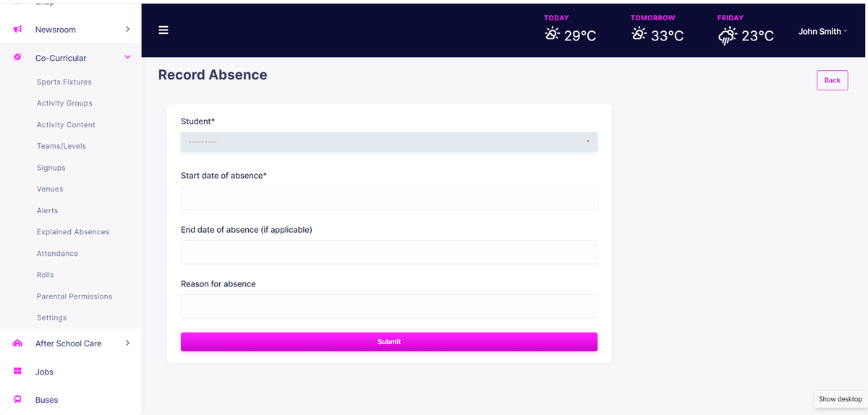Click the Reason for absence field
Image resolution: width=868 pixels, height=415 pixels.
388,307
